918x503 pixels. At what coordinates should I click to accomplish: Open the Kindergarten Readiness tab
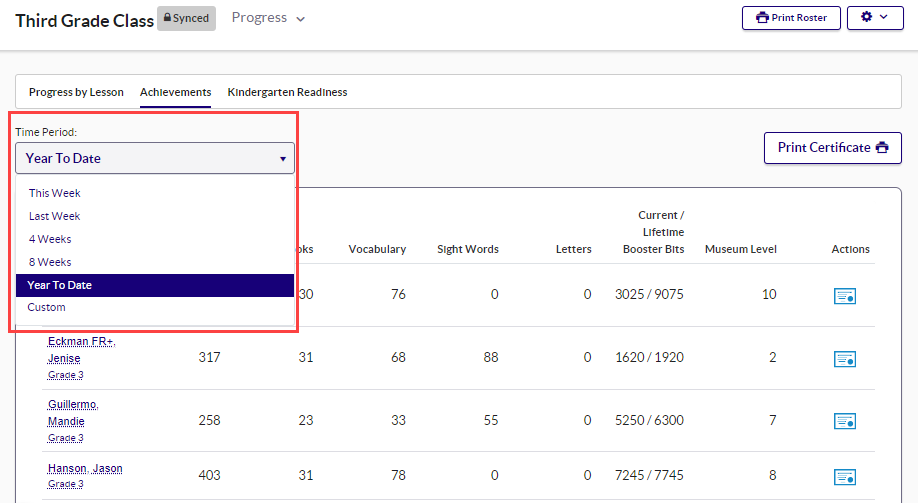pyautogui.click(x=287, y=92)
